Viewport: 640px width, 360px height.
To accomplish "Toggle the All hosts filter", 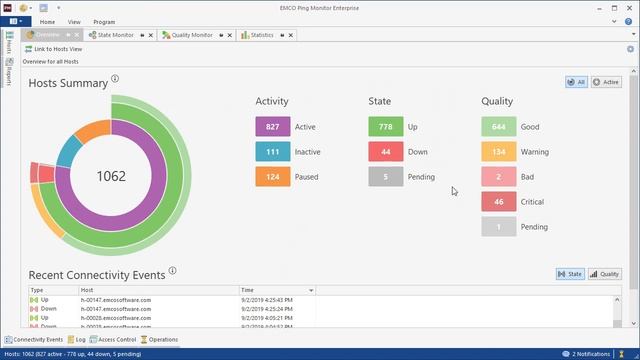I will tap(576, 82).
